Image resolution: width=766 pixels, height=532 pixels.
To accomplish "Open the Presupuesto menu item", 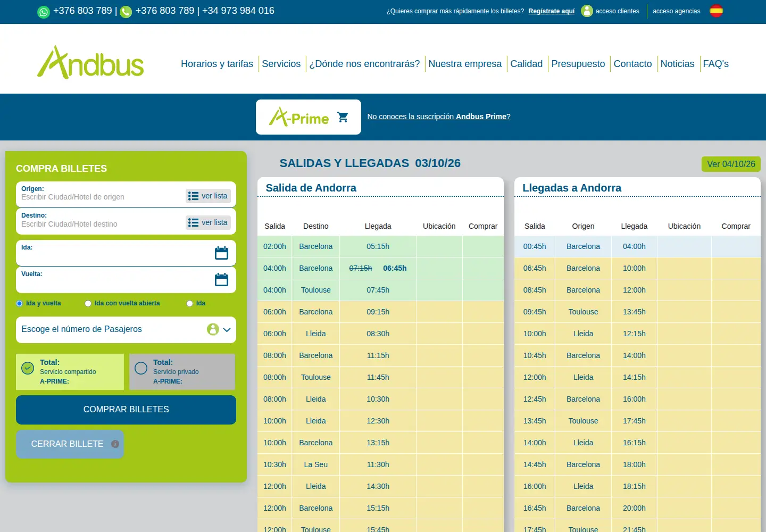I will click(578, 64).
